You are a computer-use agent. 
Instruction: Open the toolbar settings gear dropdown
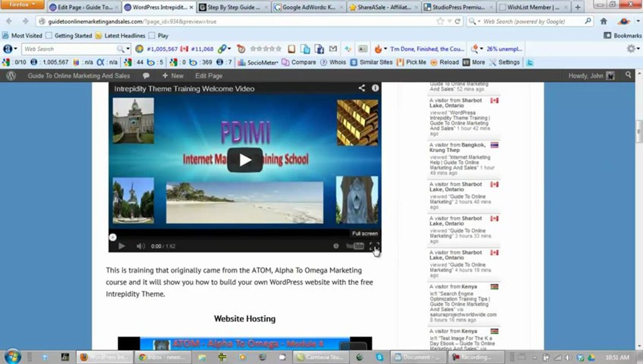(632, 49)
